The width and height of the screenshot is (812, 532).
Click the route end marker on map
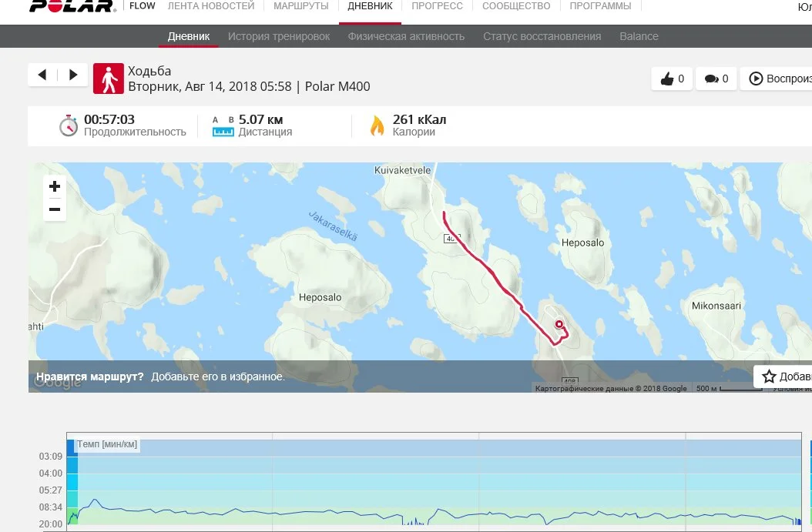[559, 324]
